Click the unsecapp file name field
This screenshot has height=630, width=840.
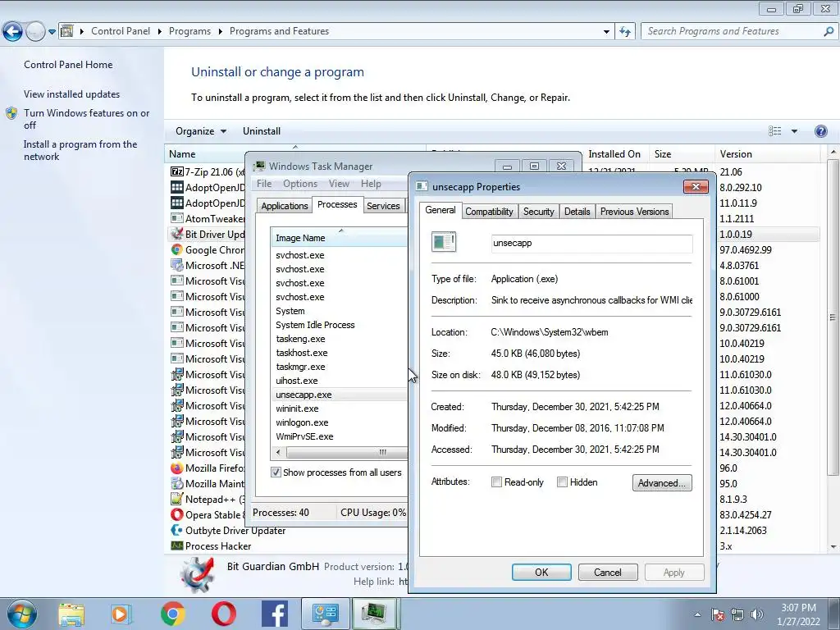[591, 243]
